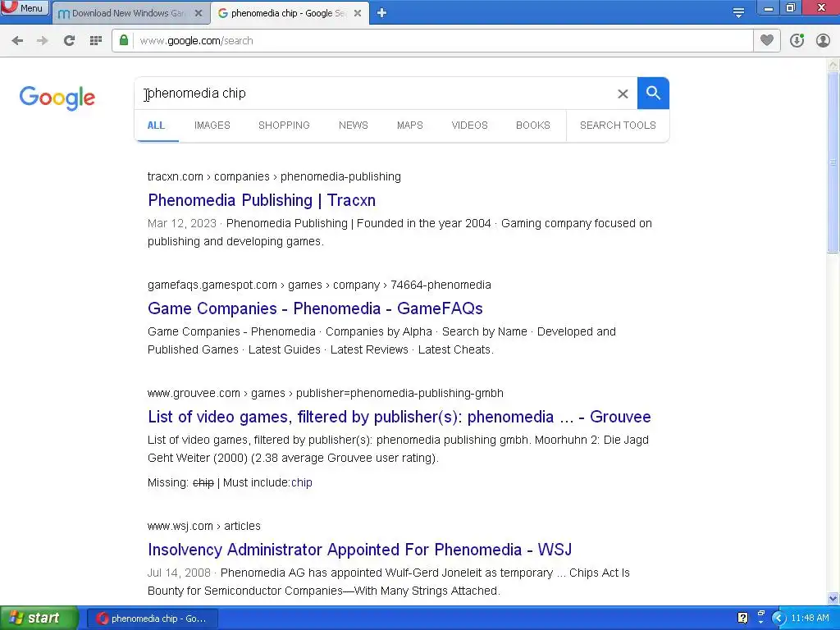Open Game Companies - Phenomedia - GameFAQs link
Viewport: 840px width, 630px height.
pyautogui.click(x=315, y=308)
